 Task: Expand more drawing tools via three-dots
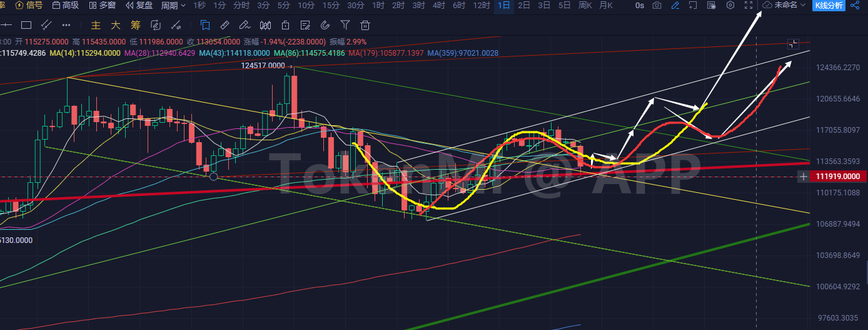point(66,26)
